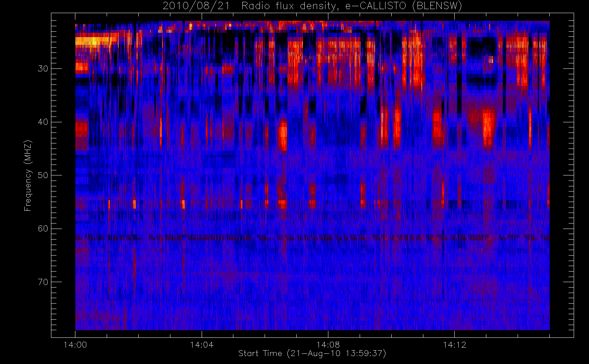Click the 50 frequency tick label

[43, 175]
